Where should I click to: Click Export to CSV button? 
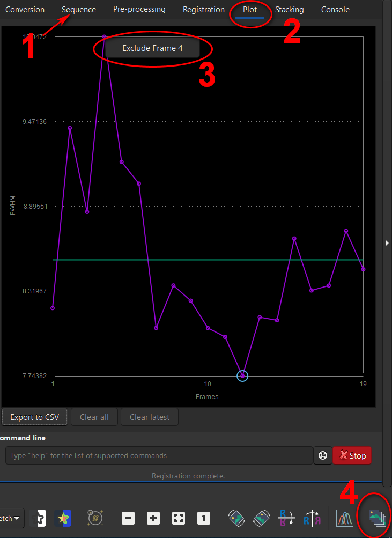click(x=35, y=417)
